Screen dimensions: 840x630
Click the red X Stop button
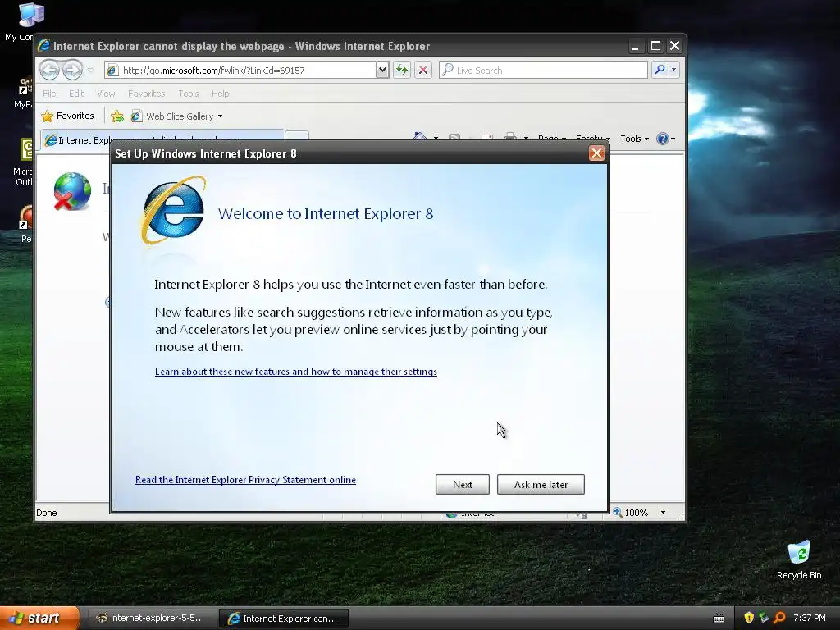click(x=423, y=71)
